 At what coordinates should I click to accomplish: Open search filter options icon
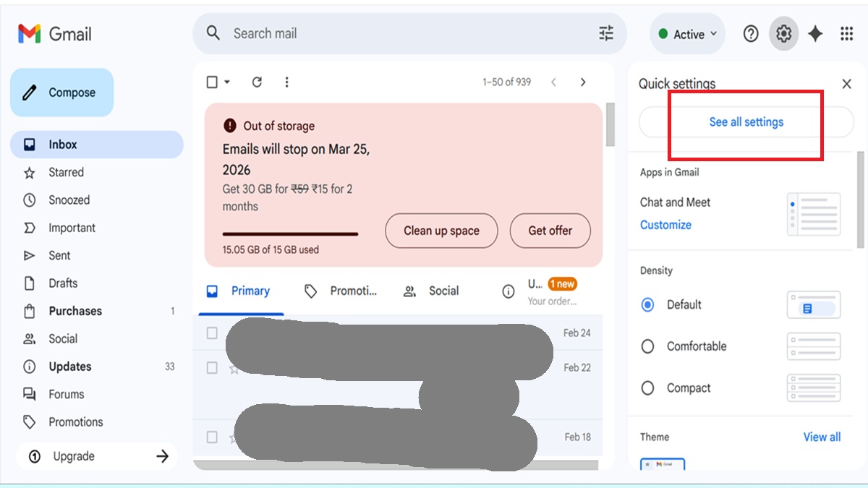[x=605, y=33]
